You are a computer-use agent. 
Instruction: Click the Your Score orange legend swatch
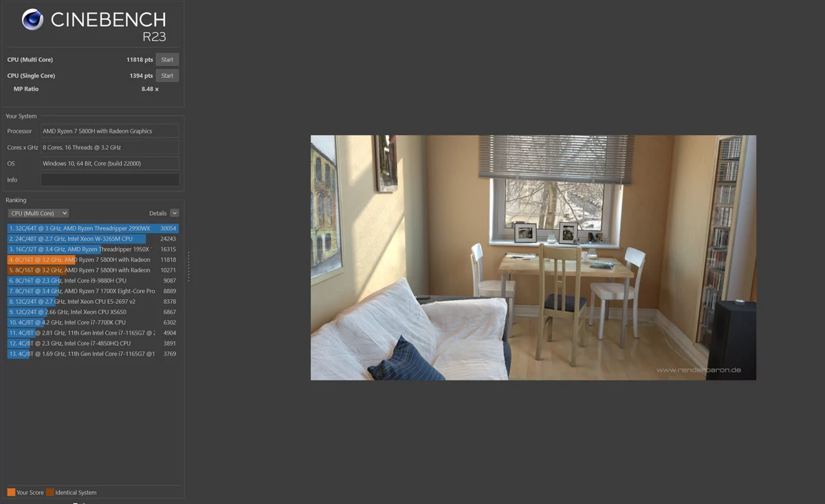(11, 492)
